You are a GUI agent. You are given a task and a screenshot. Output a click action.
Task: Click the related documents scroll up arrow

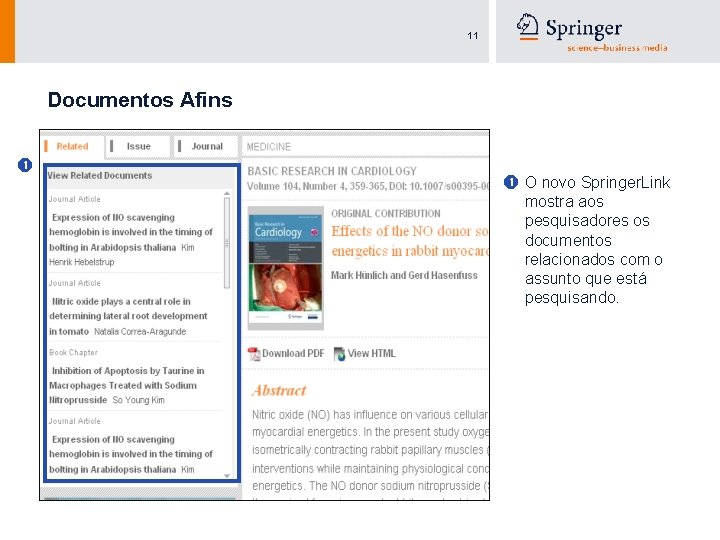[227, 194]
